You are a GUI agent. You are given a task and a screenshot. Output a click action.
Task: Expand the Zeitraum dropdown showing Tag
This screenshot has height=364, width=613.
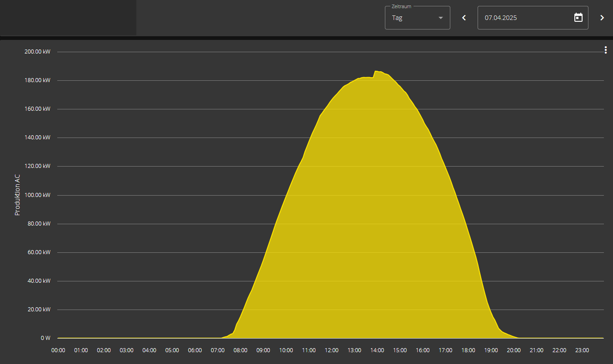(x=418, y=18)
